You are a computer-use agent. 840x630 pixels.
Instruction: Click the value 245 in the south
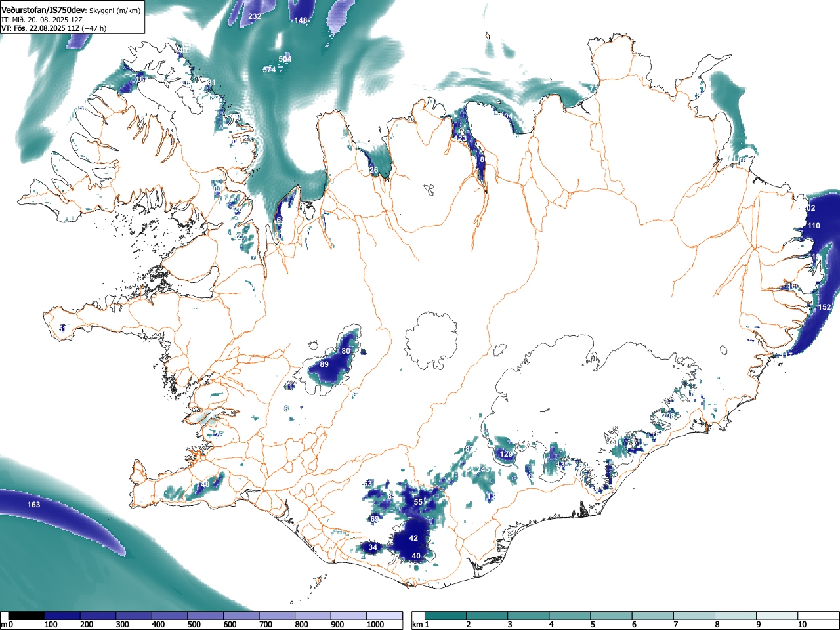(x=484, y=469)
